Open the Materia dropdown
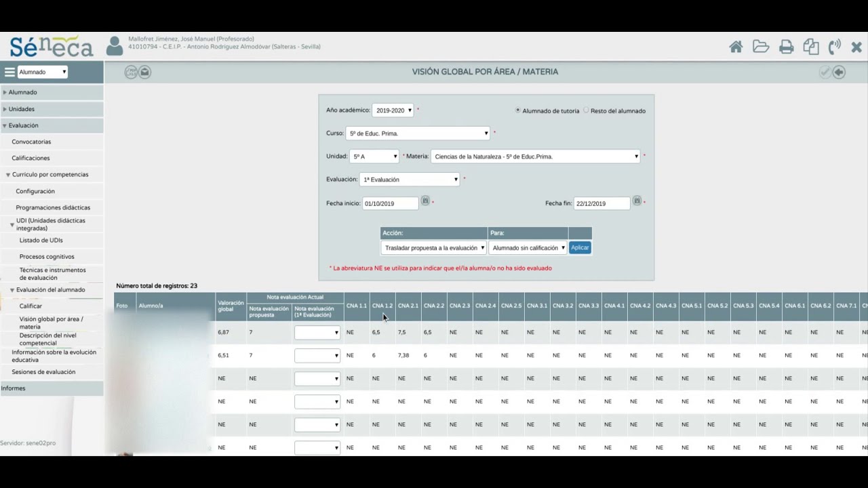Viewport: 868px width, 488px height. 536,157
